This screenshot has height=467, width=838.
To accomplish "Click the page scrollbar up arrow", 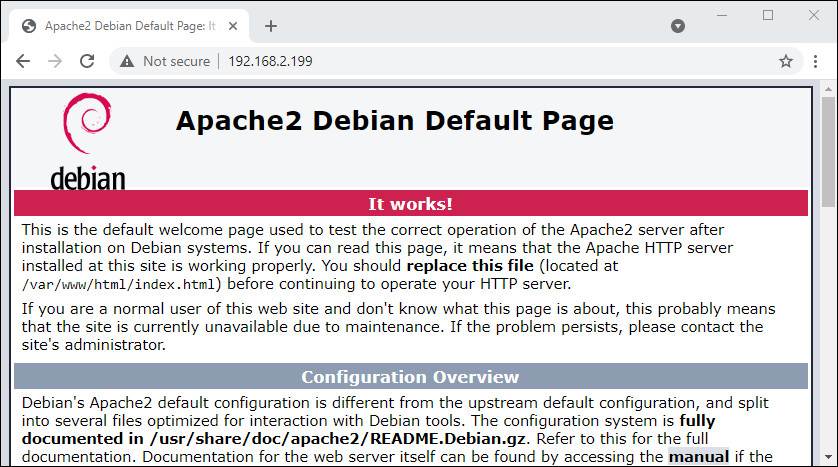I will tap(828, 89).
